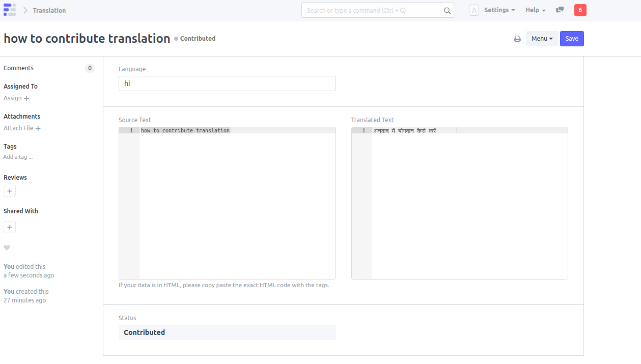Click the print icon
This screenshot has height=364, width=641.
517,39
